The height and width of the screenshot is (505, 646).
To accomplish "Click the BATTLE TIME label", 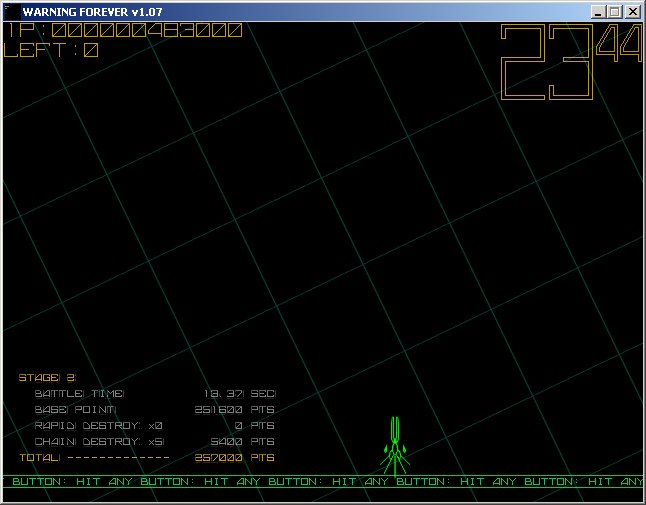I will (80, 394).
